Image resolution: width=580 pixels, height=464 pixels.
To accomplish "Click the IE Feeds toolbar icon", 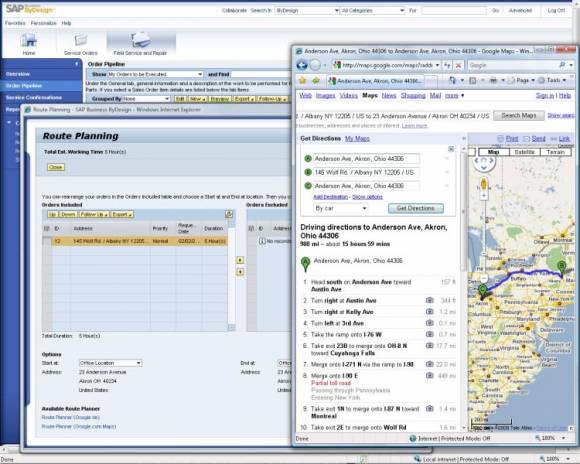I will pos(473,80).
